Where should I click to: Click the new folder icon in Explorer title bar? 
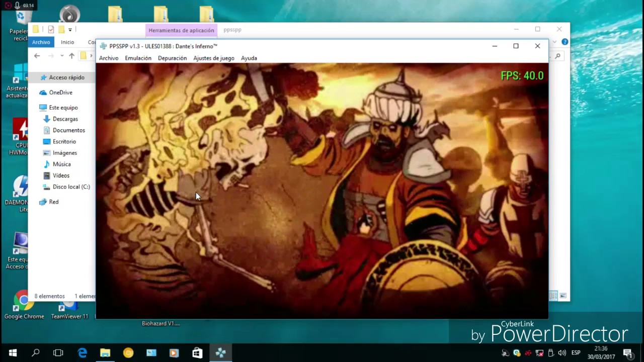click(61, 30)
